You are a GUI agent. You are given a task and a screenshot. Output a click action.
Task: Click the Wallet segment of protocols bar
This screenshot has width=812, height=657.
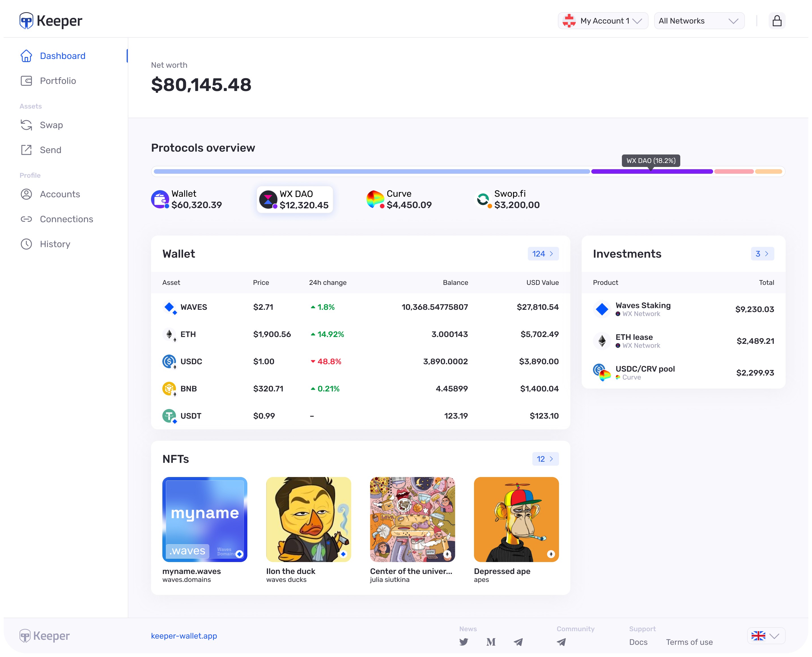(372, 171)
